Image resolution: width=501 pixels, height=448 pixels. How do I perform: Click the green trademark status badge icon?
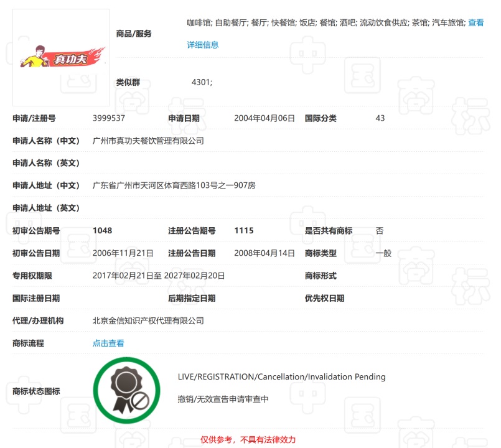(x=126, y=391)
